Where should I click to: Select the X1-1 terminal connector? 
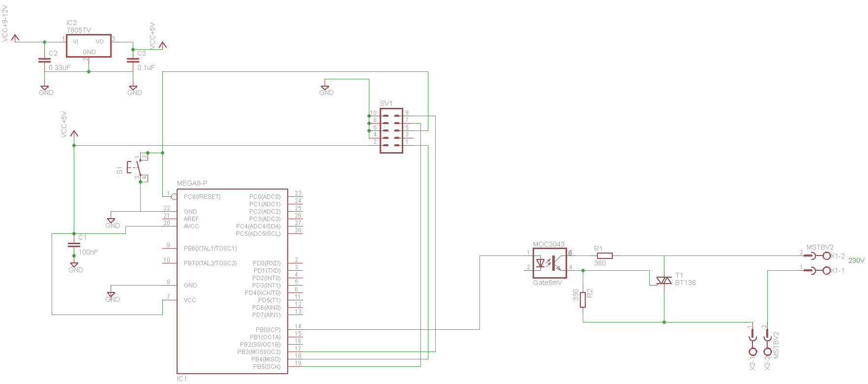coord(817,270)
